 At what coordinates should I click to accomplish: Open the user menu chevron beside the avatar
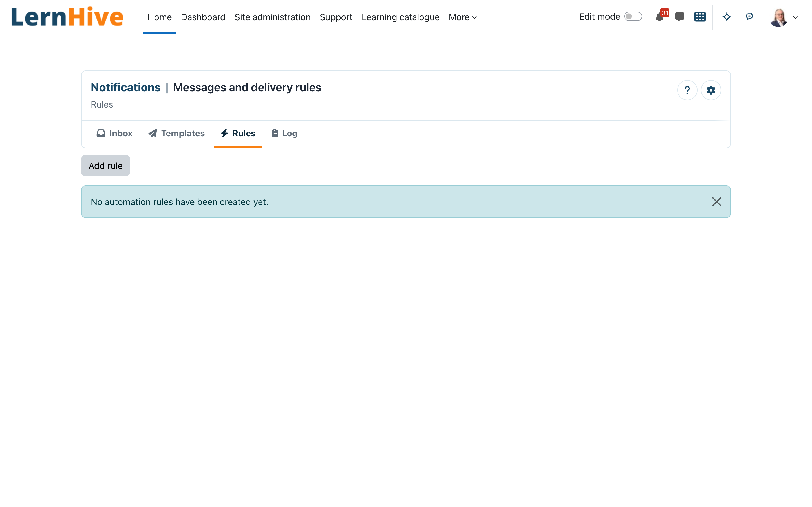pos(795,17)
